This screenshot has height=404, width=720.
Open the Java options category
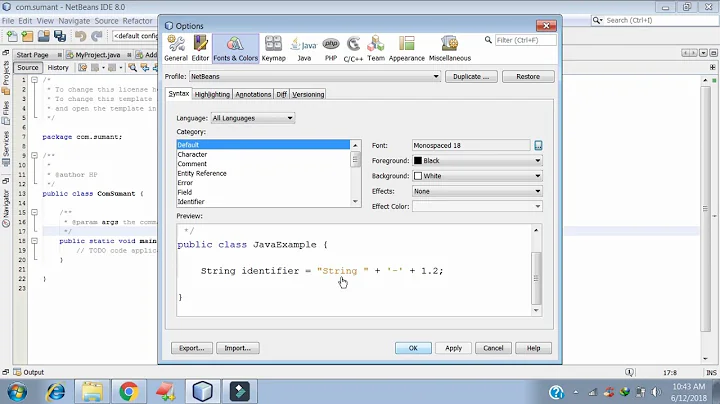pyautogui.click(x=304, y=48)
